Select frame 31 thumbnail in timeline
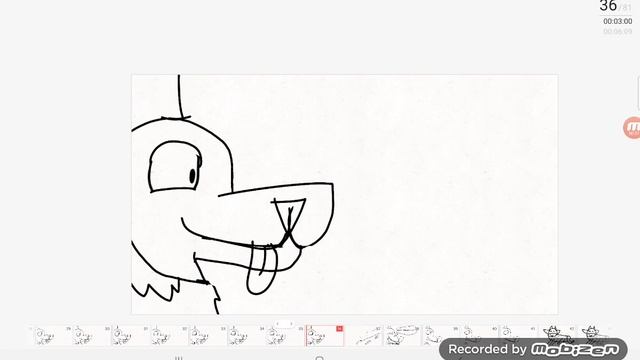Screen dimensions: 640x360 [x=130, y=336]
